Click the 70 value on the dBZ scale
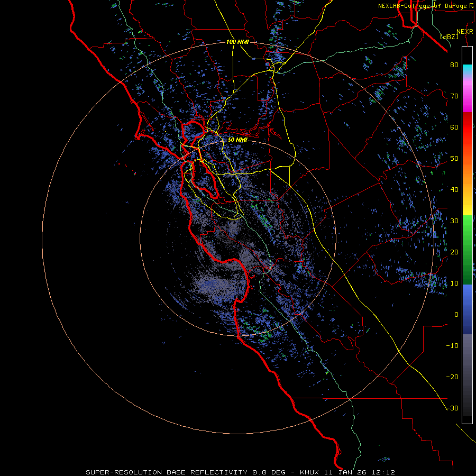This screenshot has height=476, width=476. click(454, 96)
